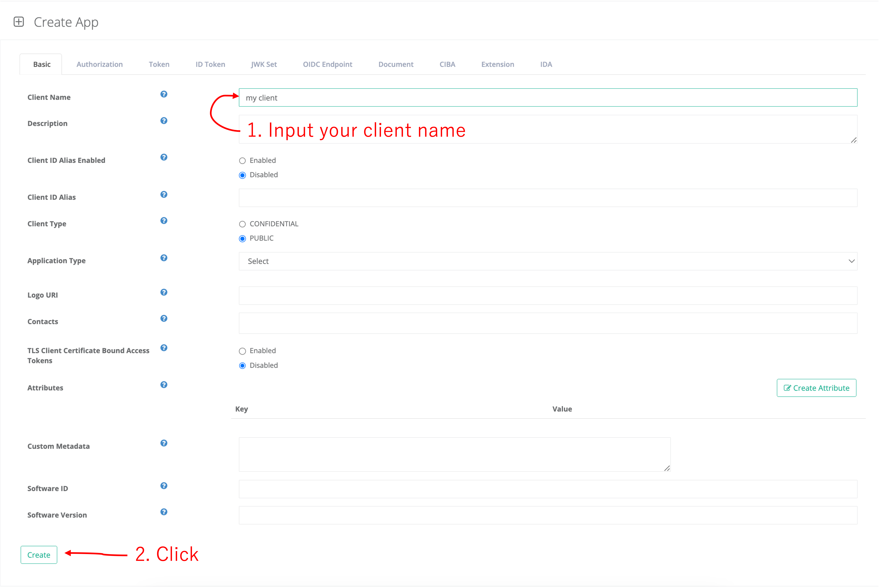Screen dimensions: 879x588
Task: Click the Client Type help icon
Action: pyautogui.click(x=164, y=221)
